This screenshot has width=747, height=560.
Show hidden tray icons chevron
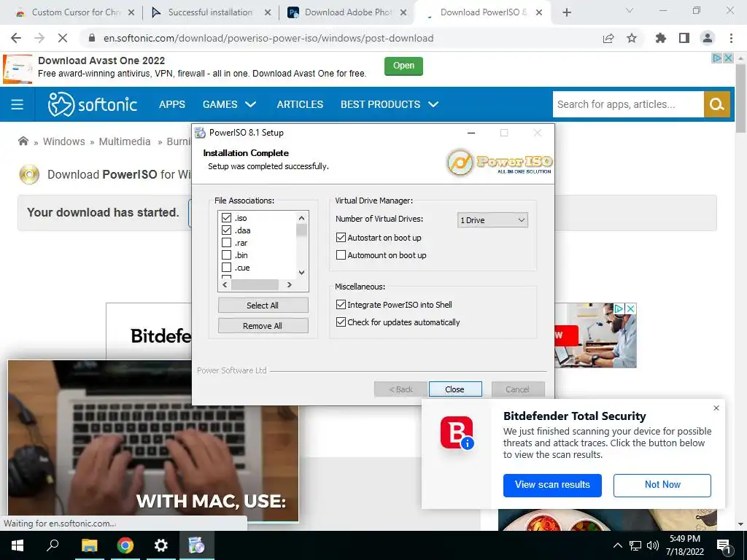[x=617, y=545]
